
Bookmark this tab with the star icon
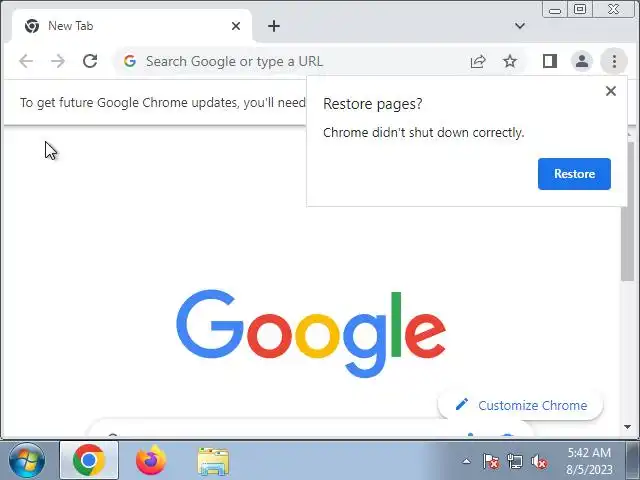[x=510, y=62]
